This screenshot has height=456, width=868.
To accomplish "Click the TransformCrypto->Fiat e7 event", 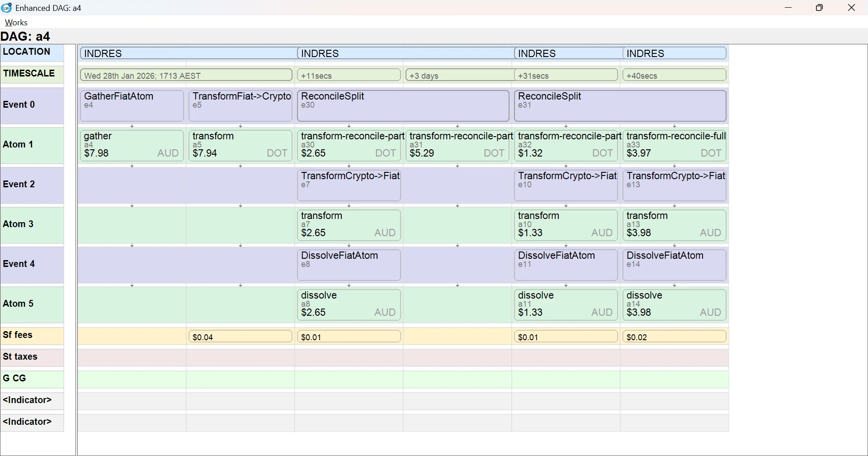I will tap(349, 185).
